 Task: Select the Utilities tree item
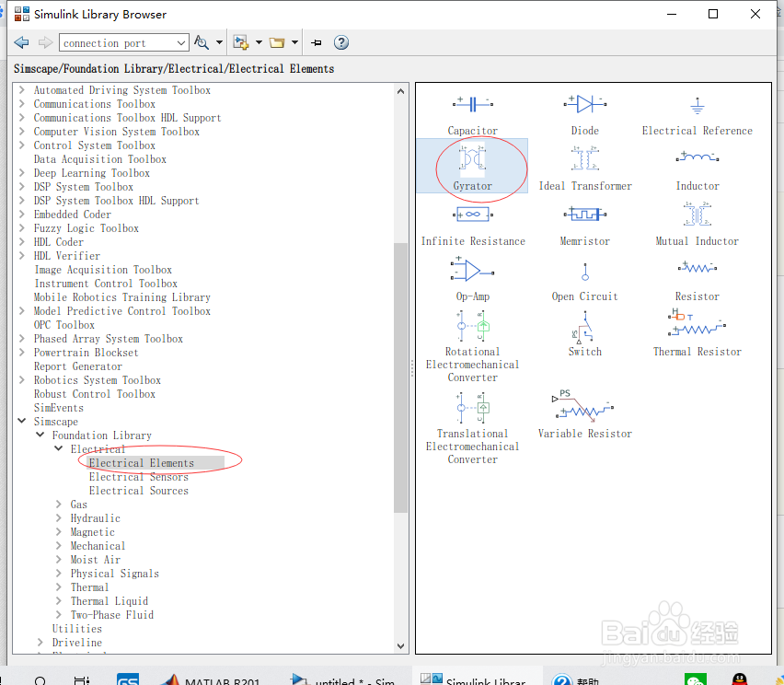(77, 629)
